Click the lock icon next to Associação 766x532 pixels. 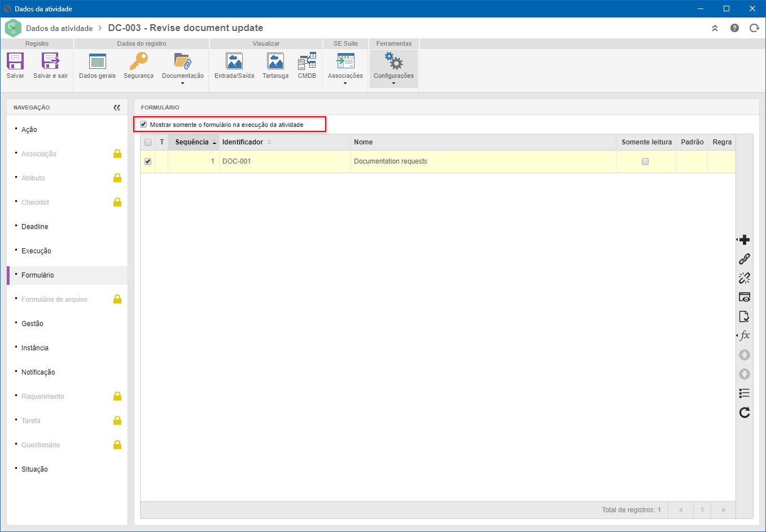(117, 153)
